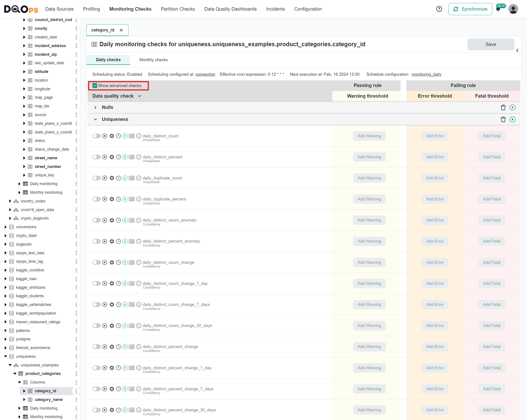View check results list icon for daily_duplicate_count
The image size is (527, 420).
(x=131, y=178)
